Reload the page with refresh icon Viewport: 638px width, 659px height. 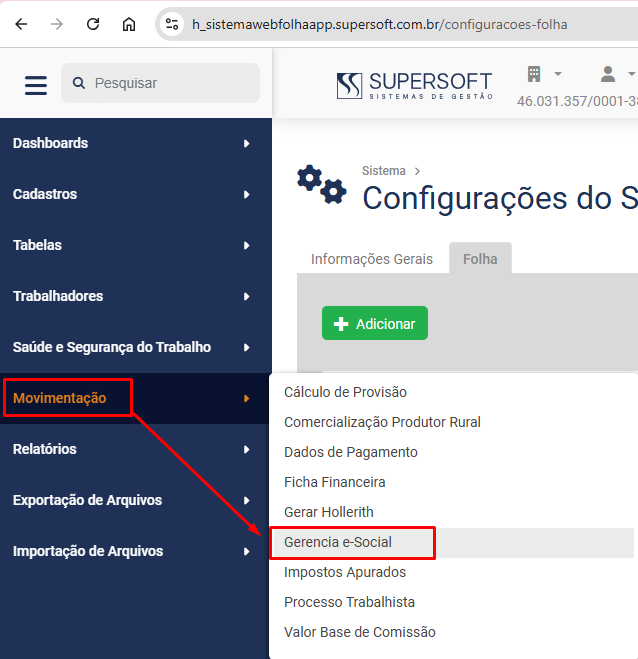coord(93,24)
